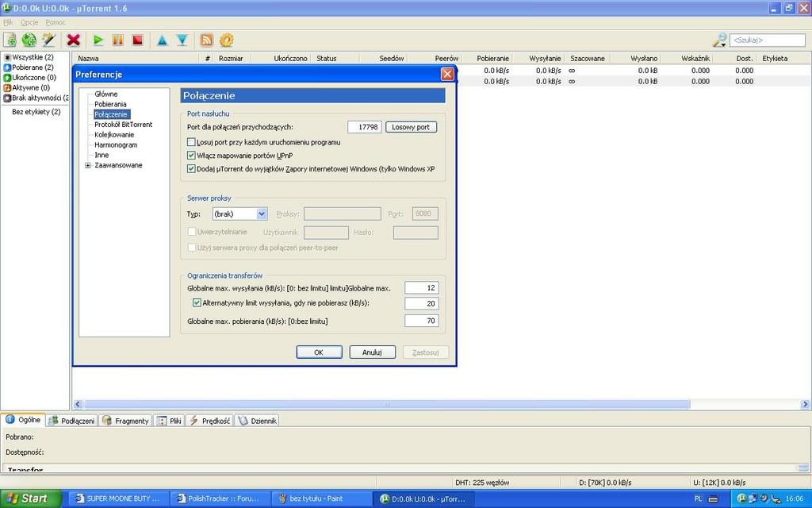Select Inne in the preferences tree
Viewport: 812px width, 508px height.
click(x=101, y=155)
